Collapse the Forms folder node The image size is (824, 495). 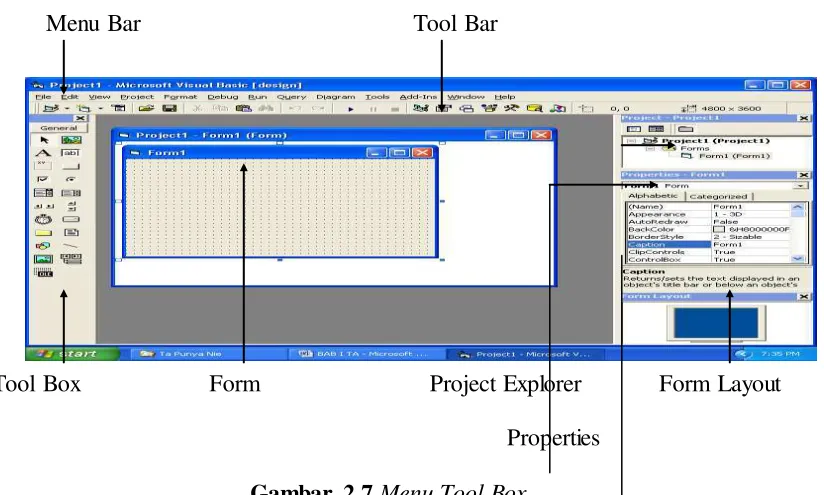tap(651, 148)
